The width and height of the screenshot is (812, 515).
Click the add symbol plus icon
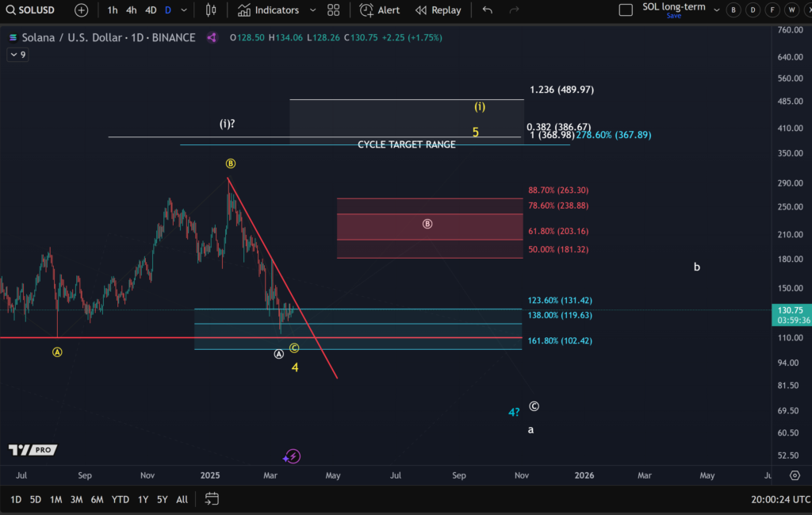82,10
